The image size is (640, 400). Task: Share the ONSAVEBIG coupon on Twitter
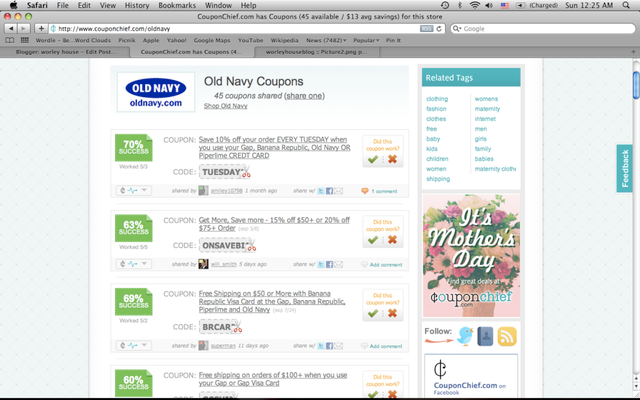[x=321, y=264]
